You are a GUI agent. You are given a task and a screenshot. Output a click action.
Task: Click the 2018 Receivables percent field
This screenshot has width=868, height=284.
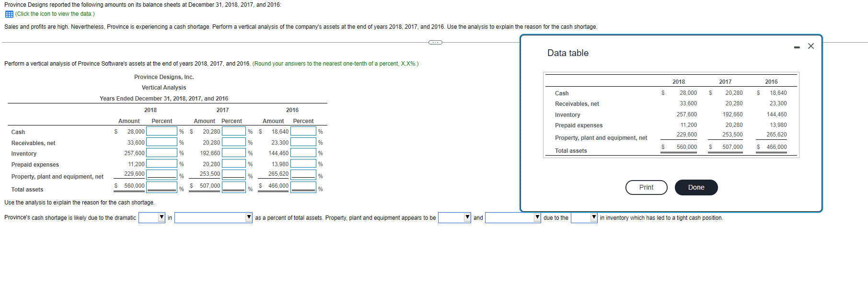pos(162,142)
